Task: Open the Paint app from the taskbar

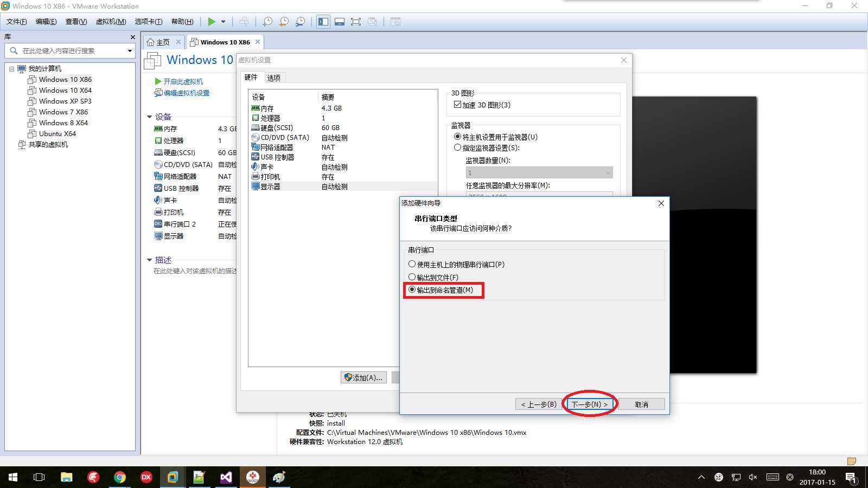Action: click(x=279, y=477)
